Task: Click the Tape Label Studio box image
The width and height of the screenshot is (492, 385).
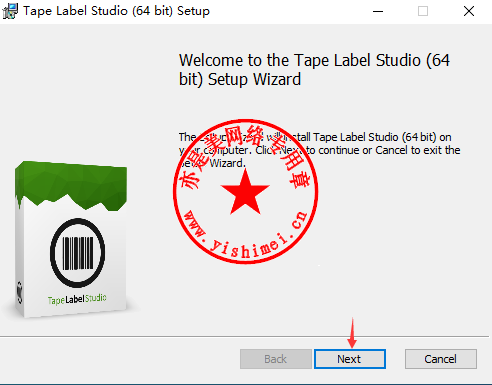Action: [71, 239]
